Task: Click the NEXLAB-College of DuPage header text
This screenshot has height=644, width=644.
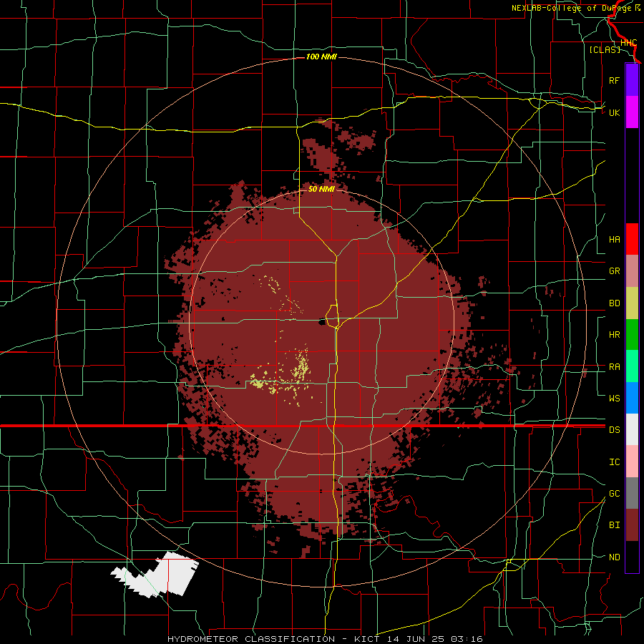Action: 570,8
